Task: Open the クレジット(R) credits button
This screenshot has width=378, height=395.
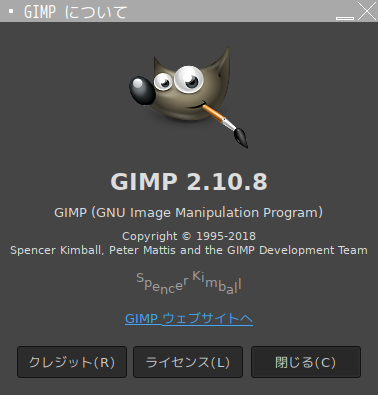Action: pos(72,362)
